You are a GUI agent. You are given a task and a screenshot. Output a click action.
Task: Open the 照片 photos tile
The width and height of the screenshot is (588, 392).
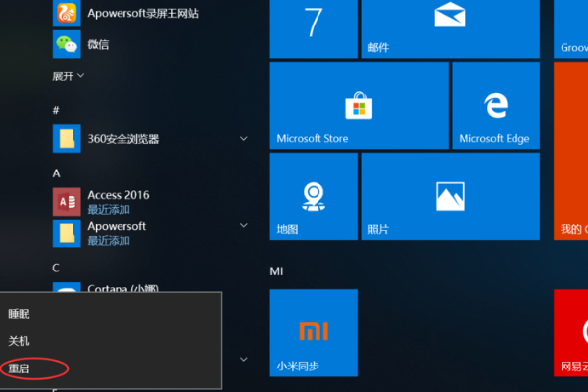click(x=451, y=196)
